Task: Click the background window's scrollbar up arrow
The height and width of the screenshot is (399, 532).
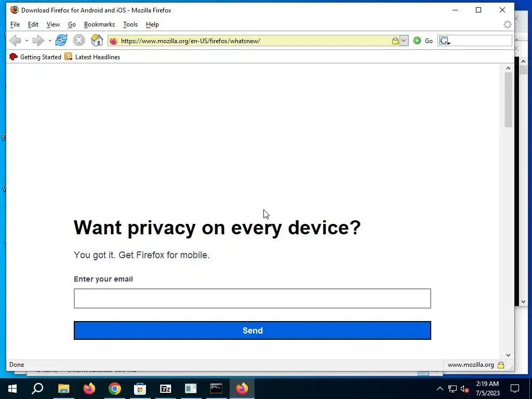Action: (523, 61)
